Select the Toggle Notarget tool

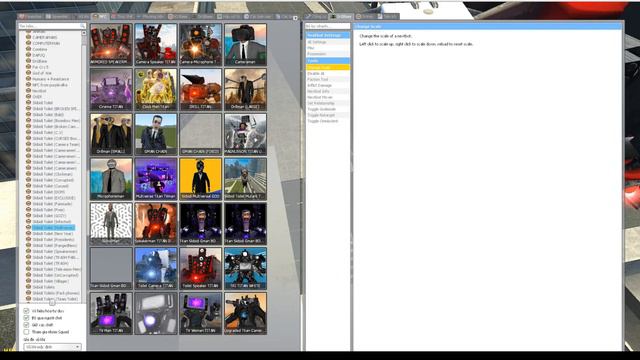pos(328,115)
